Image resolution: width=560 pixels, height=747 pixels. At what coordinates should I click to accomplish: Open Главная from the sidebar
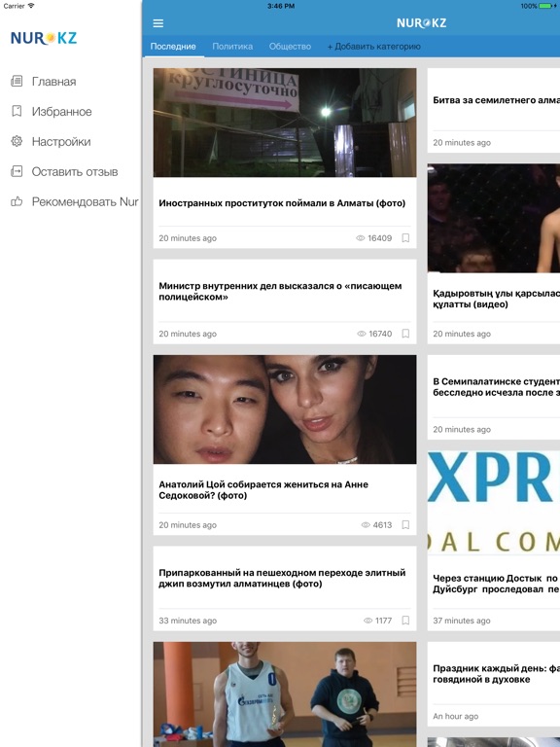[44, 82]
